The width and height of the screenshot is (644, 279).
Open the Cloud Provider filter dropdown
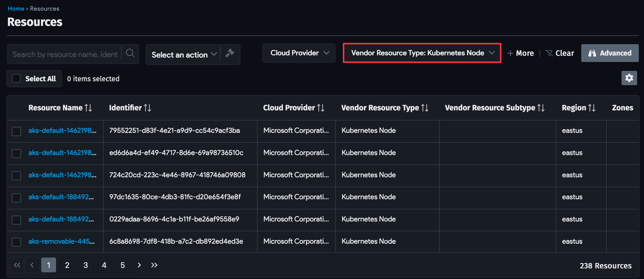pyautogui.click(x=299, y=53)
